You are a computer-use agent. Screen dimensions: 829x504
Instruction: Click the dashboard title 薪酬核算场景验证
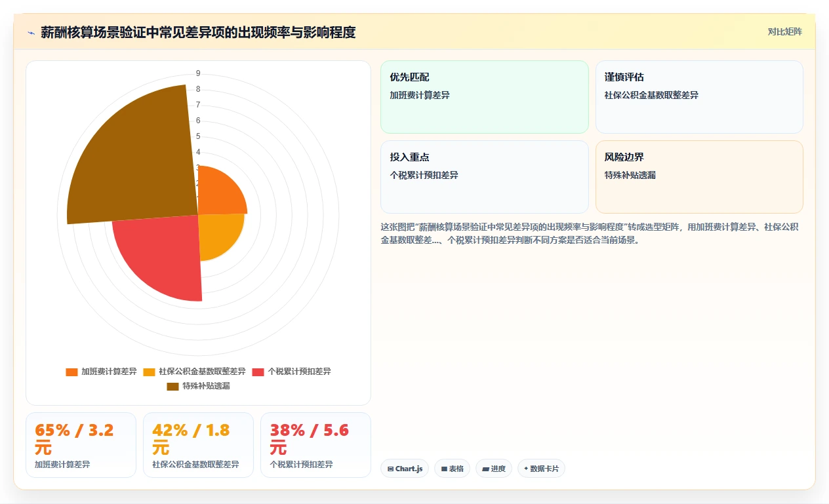(x=198, y=32)
